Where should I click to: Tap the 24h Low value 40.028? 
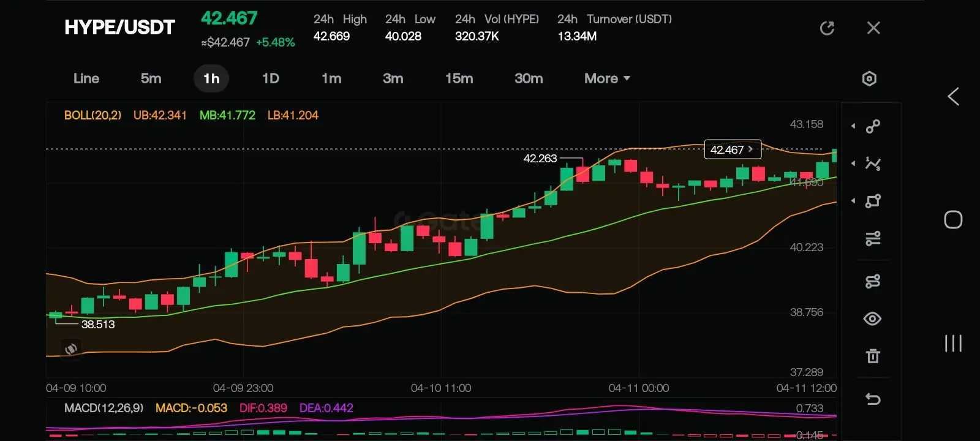pos(403,36)
